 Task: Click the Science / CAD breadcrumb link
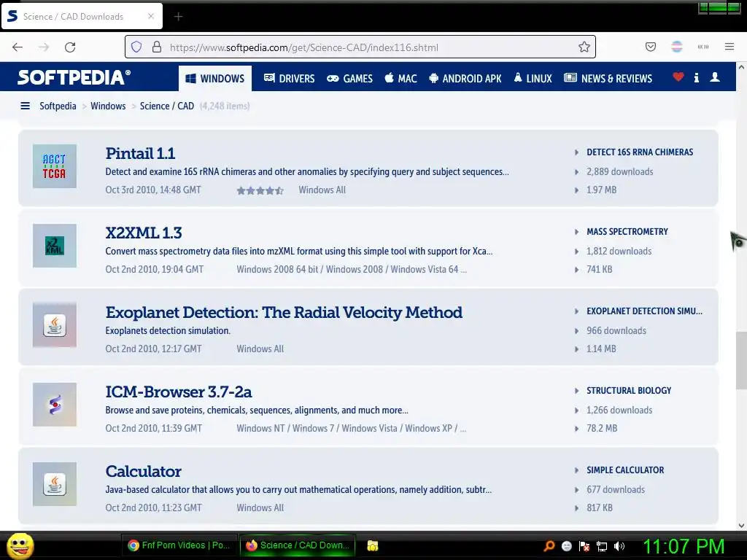coord(167,106)
